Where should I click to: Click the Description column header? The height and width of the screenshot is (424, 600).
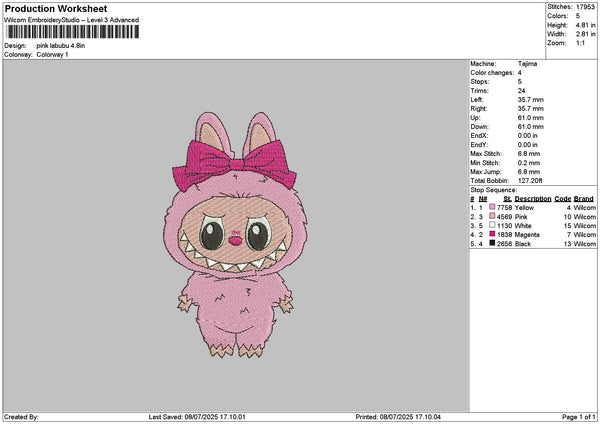point(532,198)
